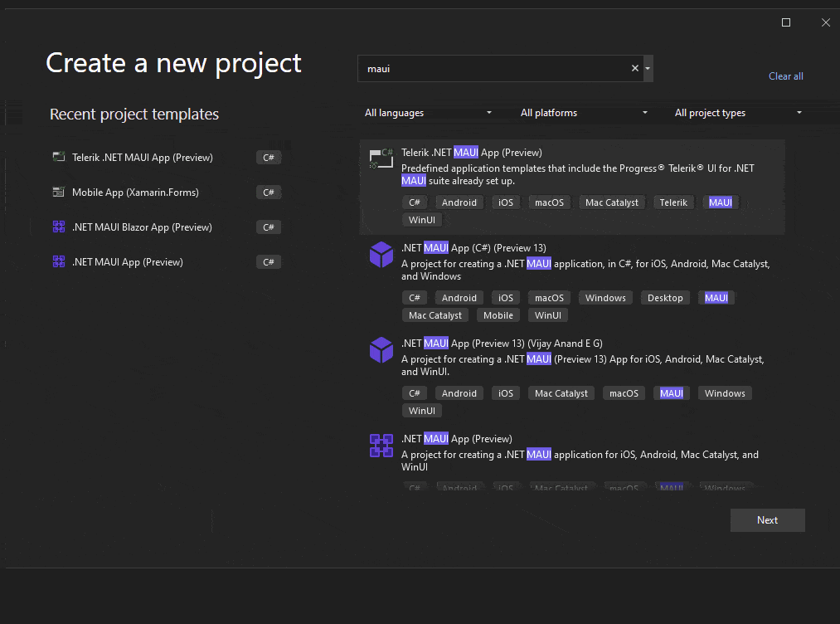
Task: Maximize the Create a new project window
Action: point(786,22)
